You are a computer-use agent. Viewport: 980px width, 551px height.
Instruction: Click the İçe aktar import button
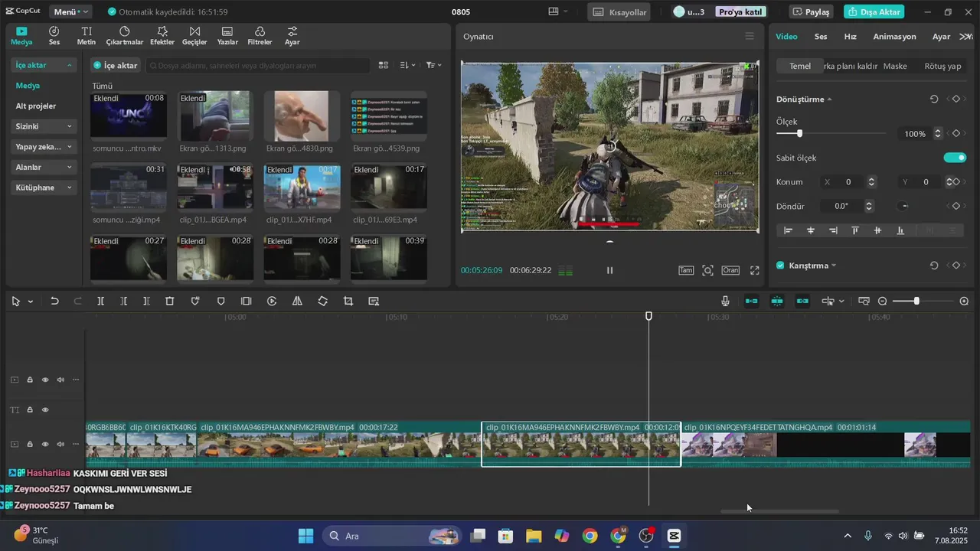(116, 66)
